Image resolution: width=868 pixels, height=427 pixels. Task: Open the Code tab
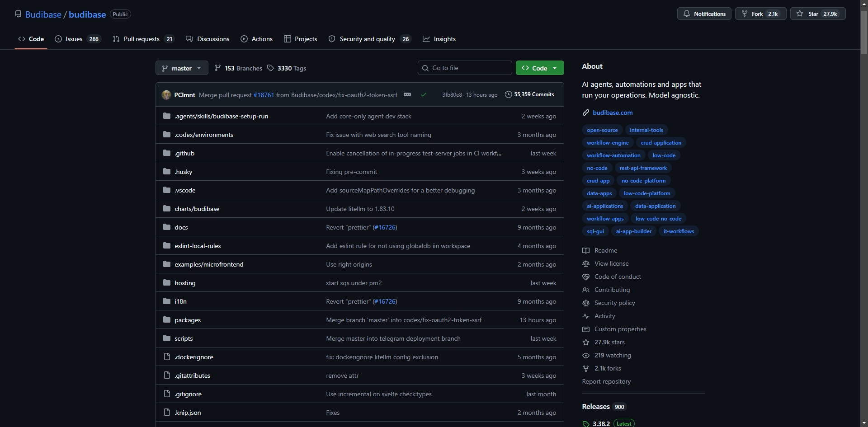31,39
